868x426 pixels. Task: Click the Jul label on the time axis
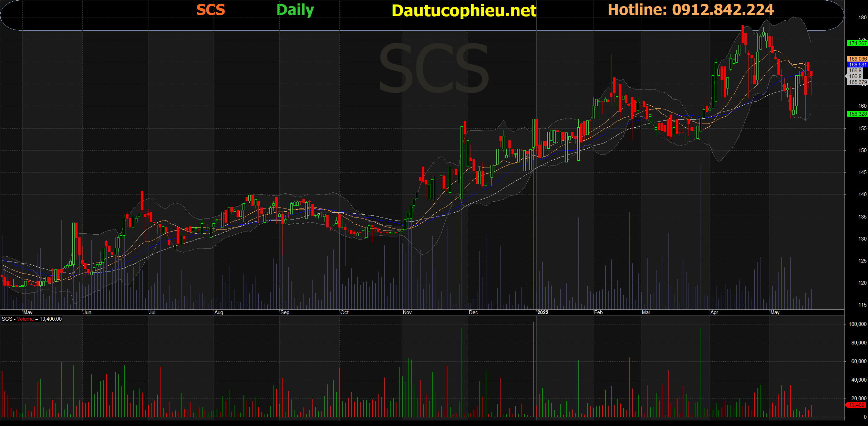[x=152, y=312]
